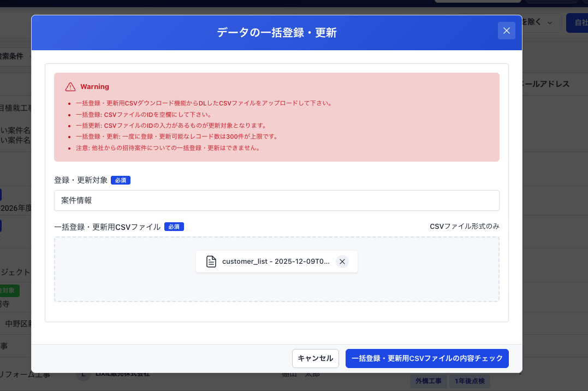This screenshot has height=391, width=588.
Task: Remove the customer_list CSV via the X icon
Action: point(342,262)
